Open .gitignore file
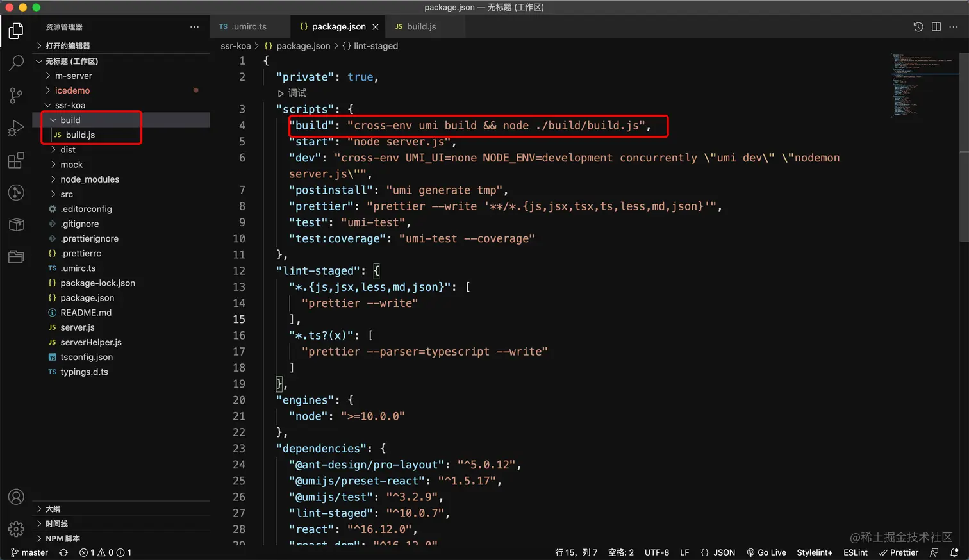Screen dimensions: 969x560 pyautogui.click(x=122, y=224)
